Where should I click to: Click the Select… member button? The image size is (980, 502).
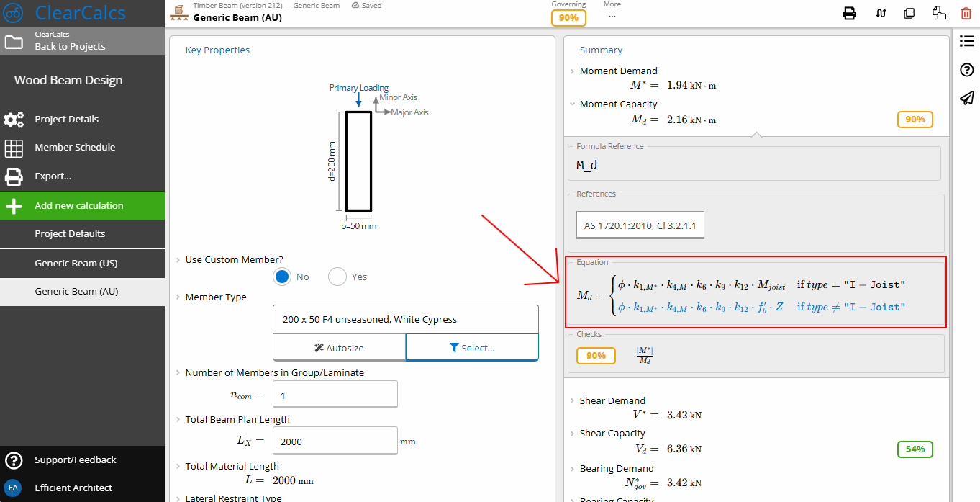click(472, 347)
